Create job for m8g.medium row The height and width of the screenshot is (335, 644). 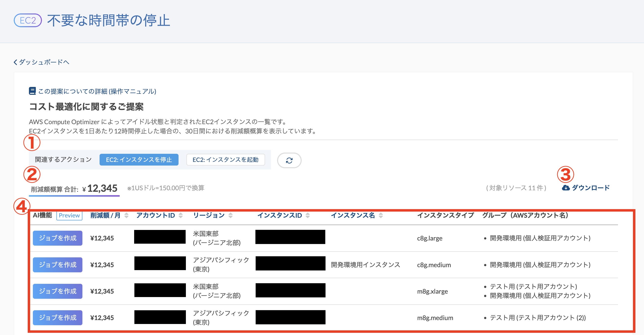coord(57,318)
